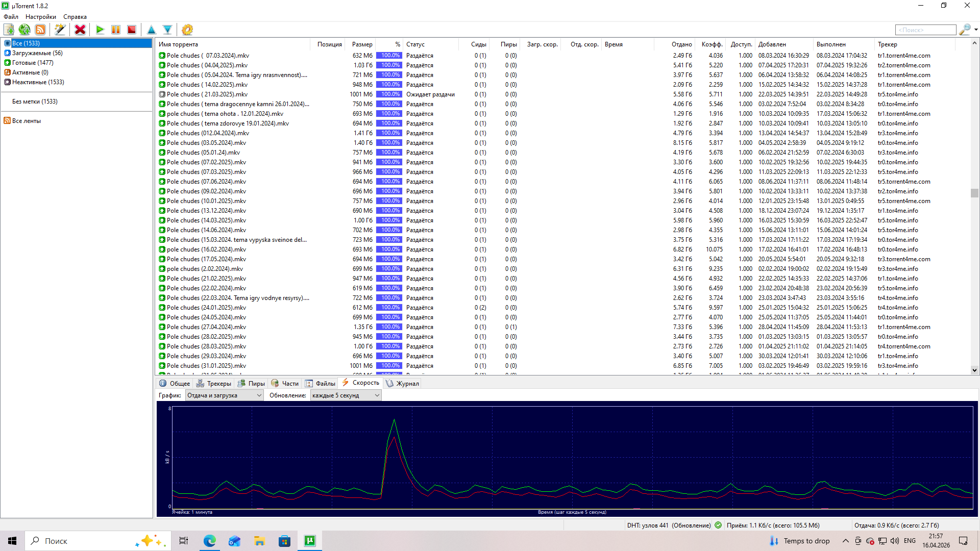Move torrent up the queue
This screenshot has height=551, width=980.
coord(151,30)
